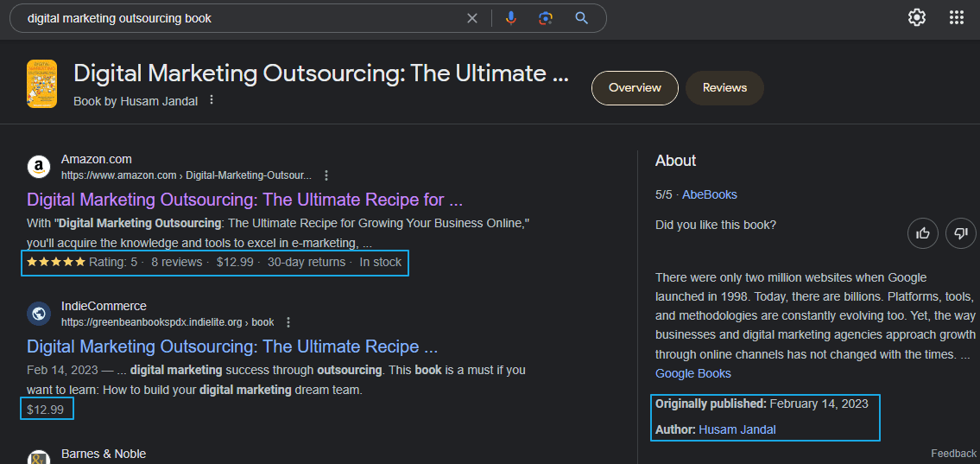Viewport: 980px width, 464px height.
Task: Open more options next to Book by Husam Jandal
Action: click(212, 100)
